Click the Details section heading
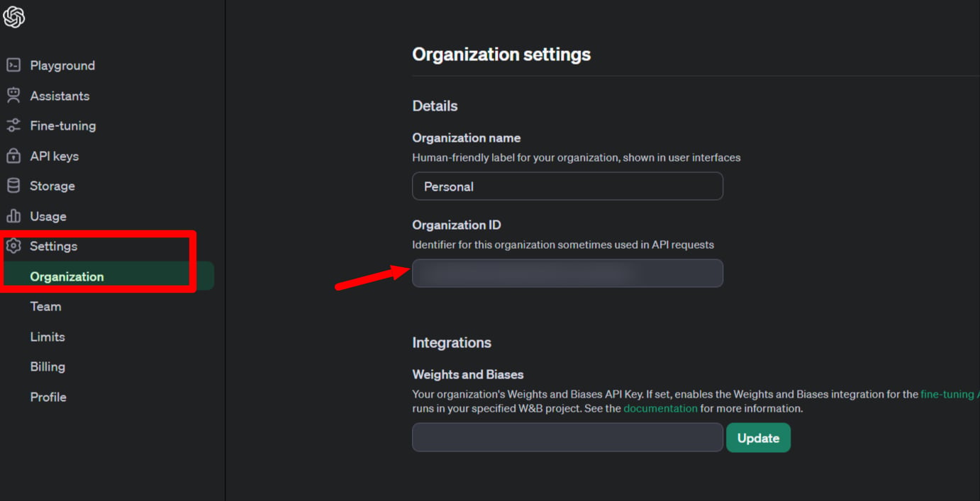Image resolution: width=980 pixels, height=501 pixels. click(x=435, y=106)
